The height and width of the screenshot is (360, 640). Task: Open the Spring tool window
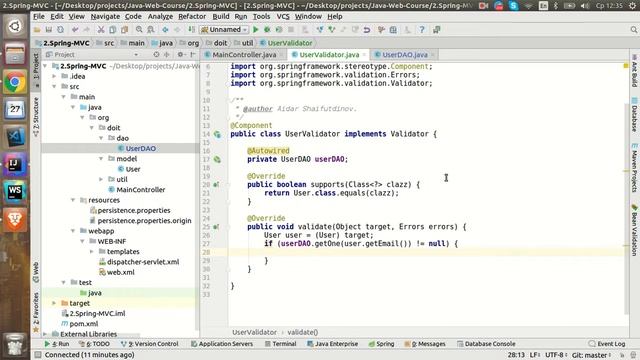coord(381,344)
